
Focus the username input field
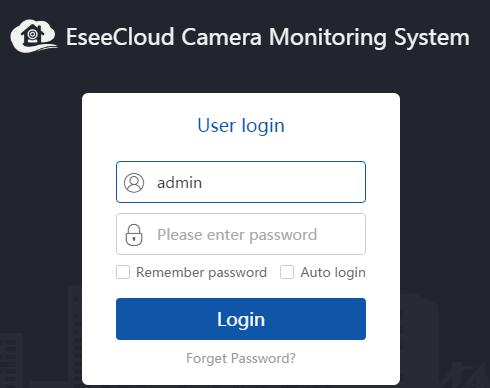click(241, 182)
